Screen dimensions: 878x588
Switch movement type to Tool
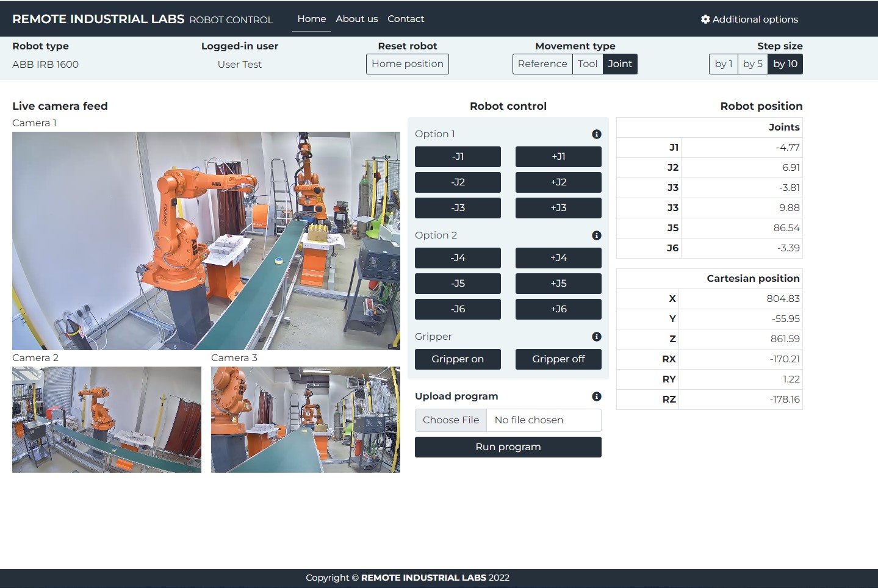[x=588, y=64]
